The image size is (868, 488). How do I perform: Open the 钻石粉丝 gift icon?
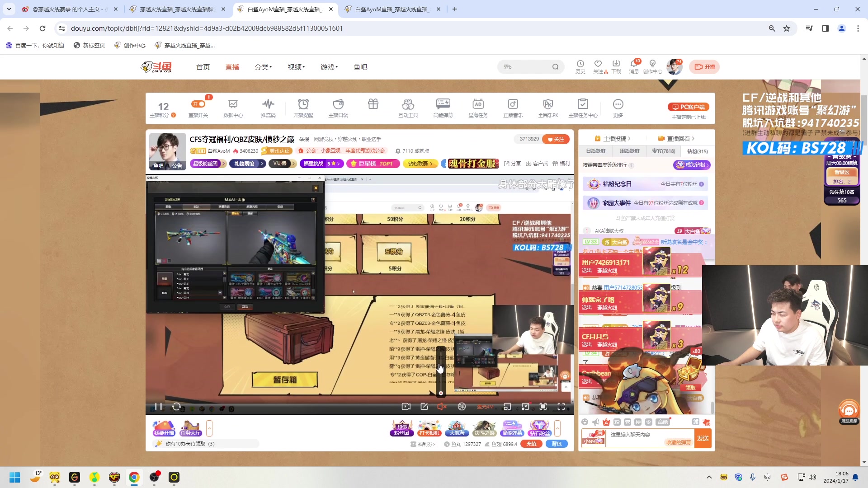(x=539, y=428)
